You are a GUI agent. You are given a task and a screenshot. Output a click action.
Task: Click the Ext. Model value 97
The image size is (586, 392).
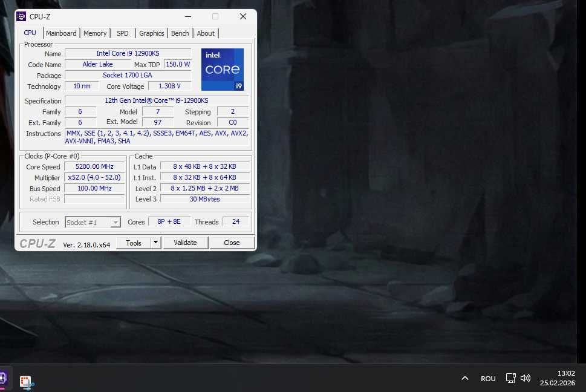158,122
